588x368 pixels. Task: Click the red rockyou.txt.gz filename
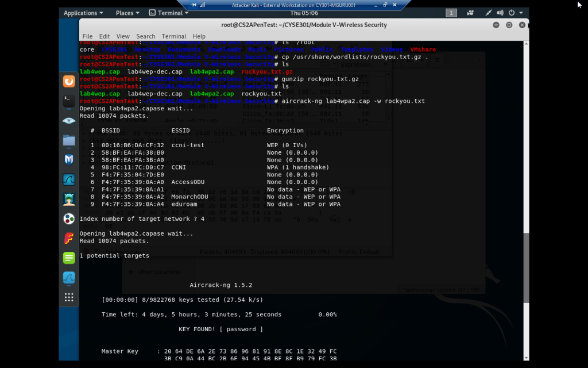pos(266,72)
